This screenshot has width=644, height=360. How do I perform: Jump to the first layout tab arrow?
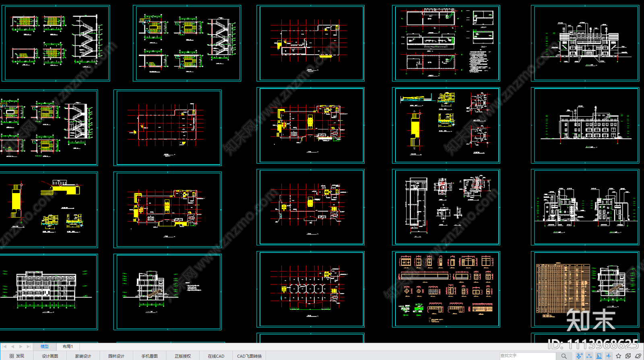5,346
